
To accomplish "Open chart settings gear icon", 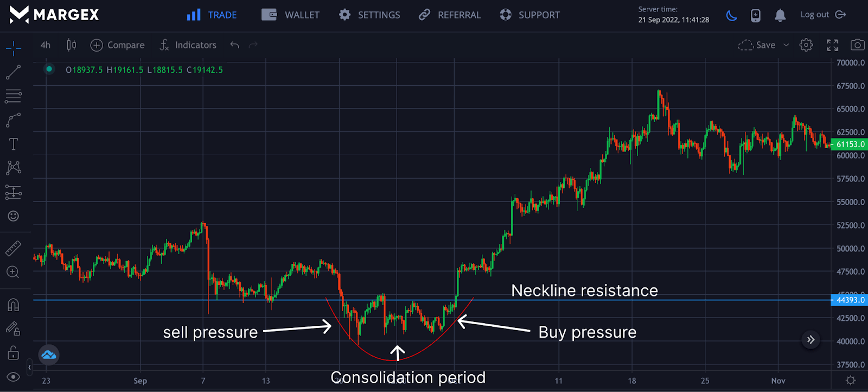I will coord(806,45).
